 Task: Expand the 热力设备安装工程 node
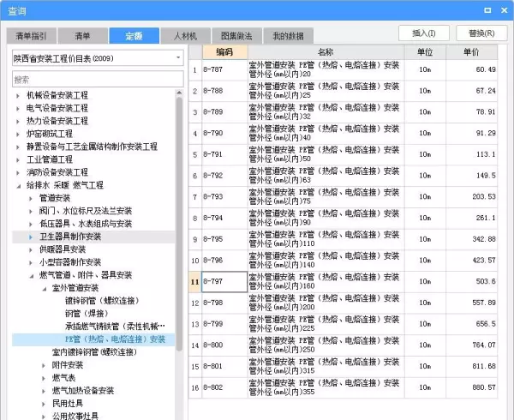18,122
